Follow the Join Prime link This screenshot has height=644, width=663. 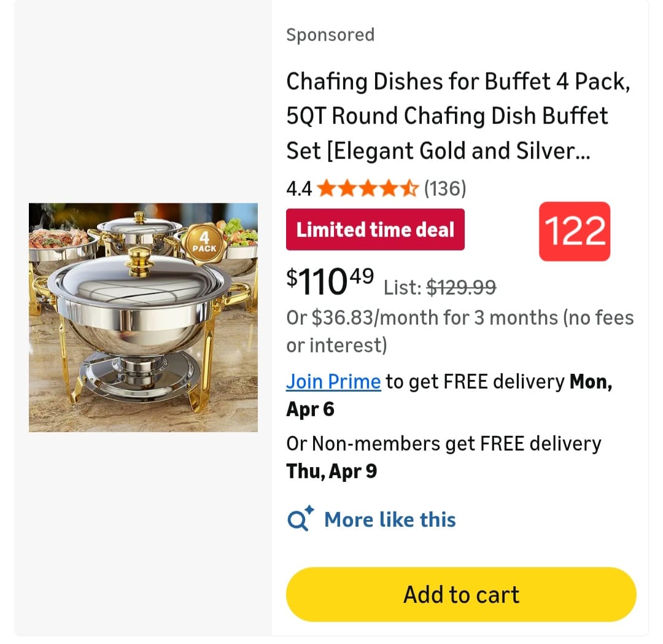coord(333,382)
